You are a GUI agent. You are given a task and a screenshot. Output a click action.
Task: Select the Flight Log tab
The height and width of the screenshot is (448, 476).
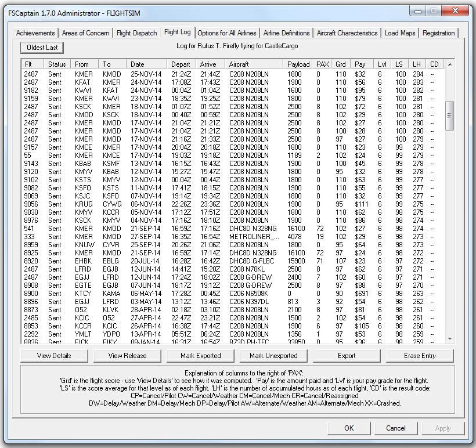177,32
